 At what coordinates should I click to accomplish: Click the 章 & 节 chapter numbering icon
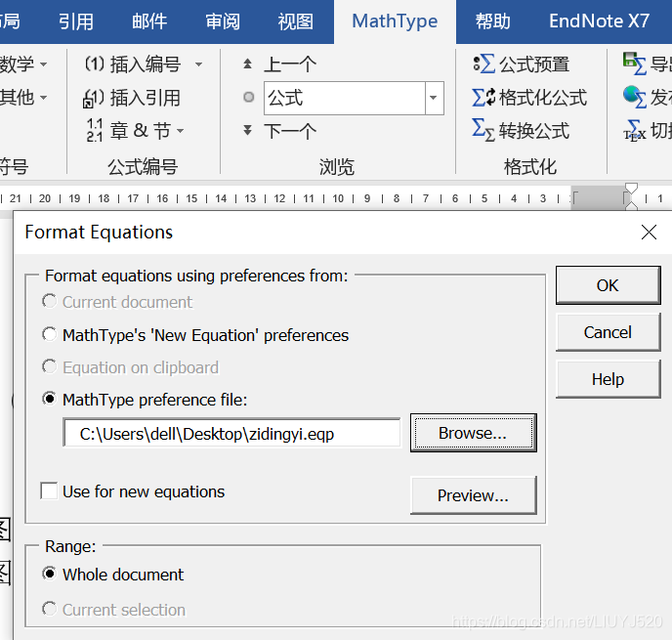coord(95,131)
